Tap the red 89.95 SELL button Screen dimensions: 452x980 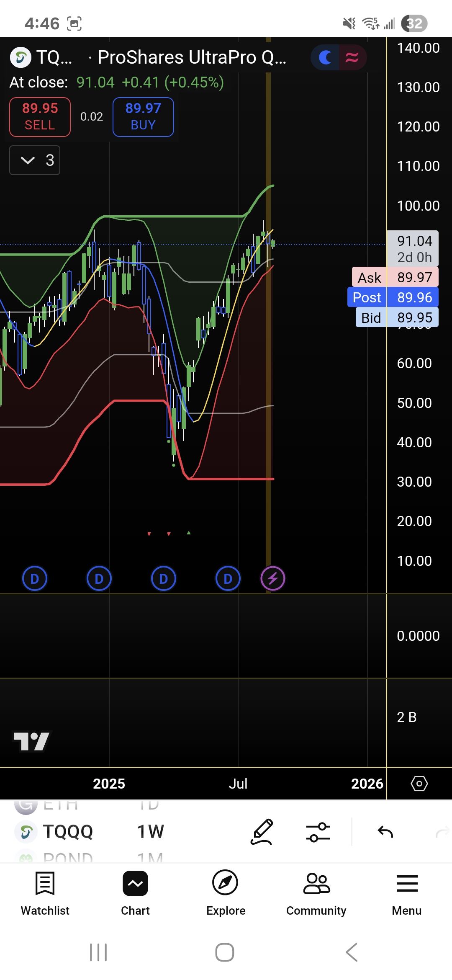pos(40,117)
